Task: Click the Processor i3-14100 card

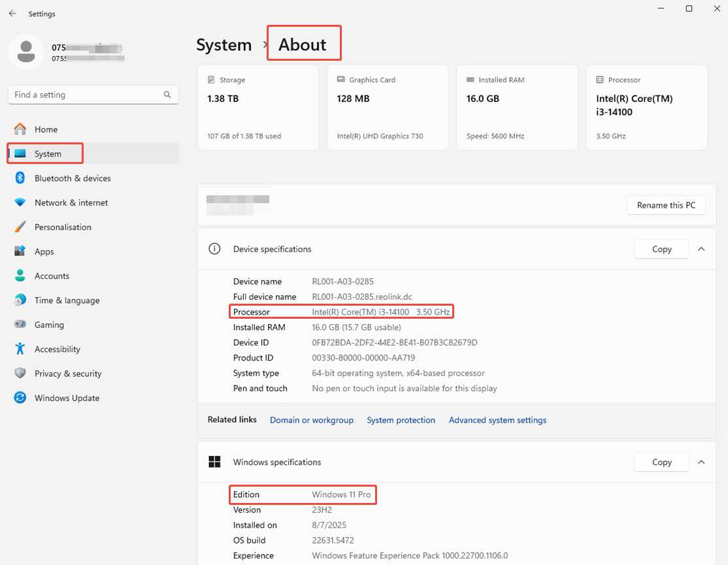Action: pos(647,107)
